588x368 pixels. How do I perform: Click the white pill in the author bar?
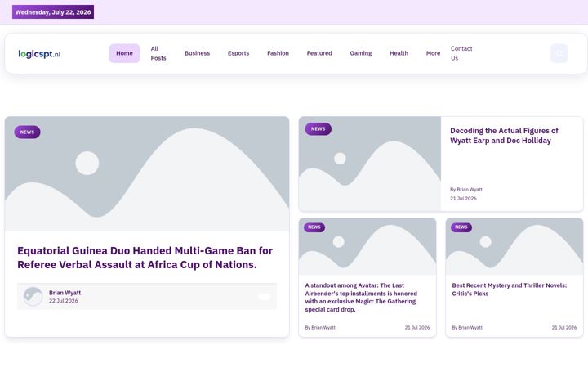265,297
